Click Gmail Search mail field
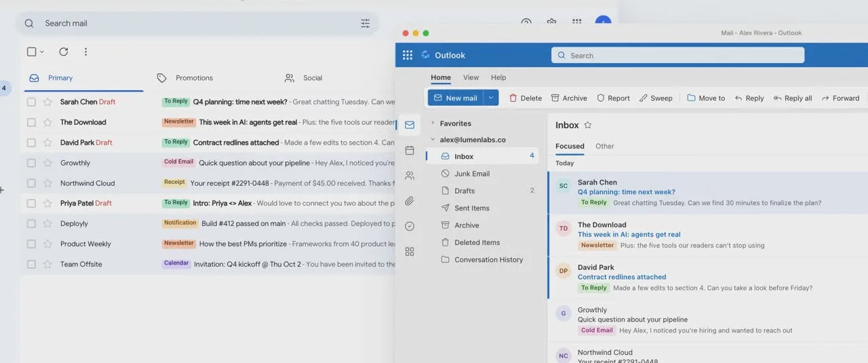The height and width of the screenshot is (363, 868). point(197,23)
